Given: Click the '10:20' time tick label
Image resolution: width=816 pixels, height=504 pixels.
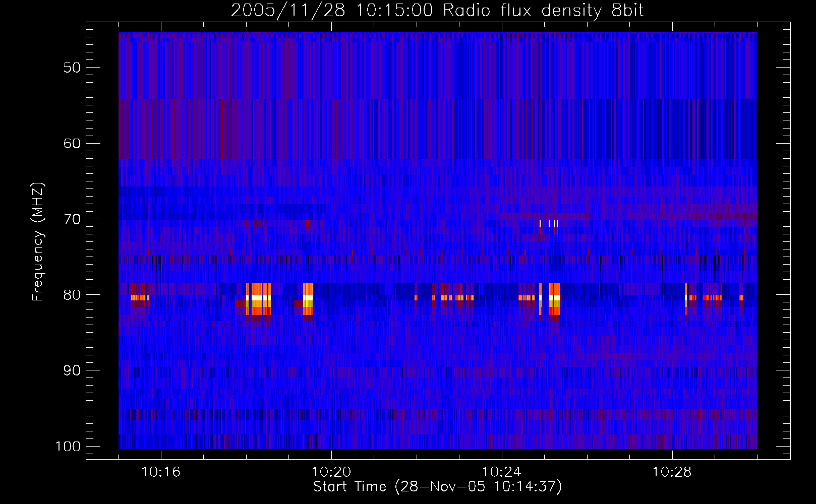Looking at the screenshot, I should pos(331,472).
